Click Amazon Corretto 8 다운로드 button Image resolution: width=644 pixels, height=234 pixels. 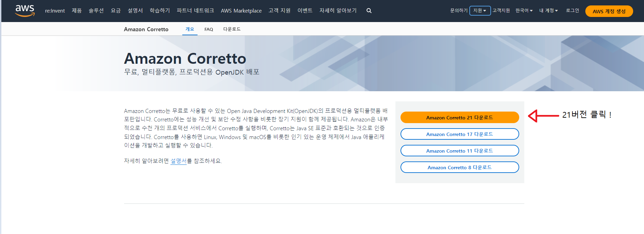pos(460,167)
